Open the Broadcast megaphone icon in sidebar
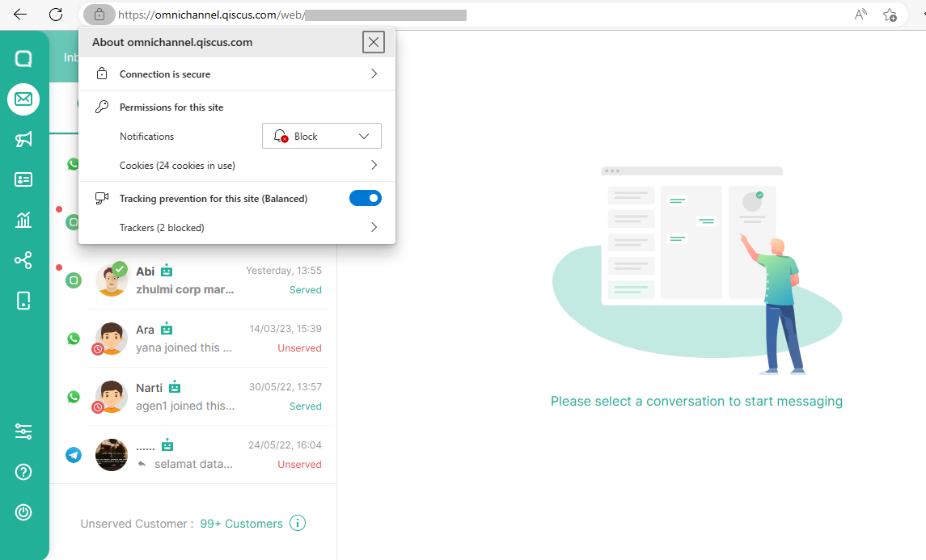Screen dimensions: 926x560 point(23,140)
